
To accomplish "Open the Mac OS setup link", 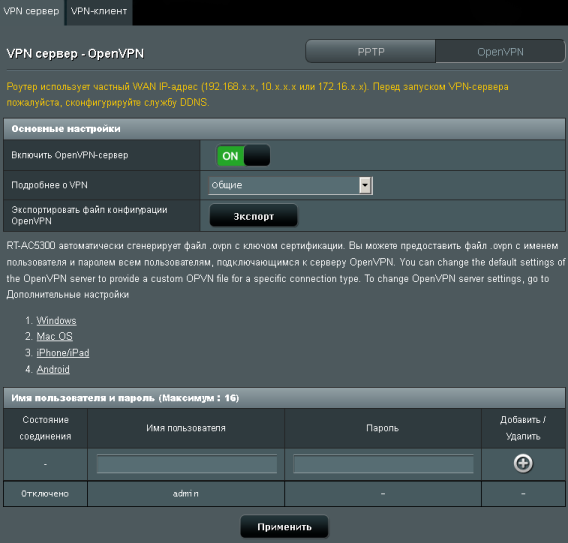I will (x=54, y=337).
